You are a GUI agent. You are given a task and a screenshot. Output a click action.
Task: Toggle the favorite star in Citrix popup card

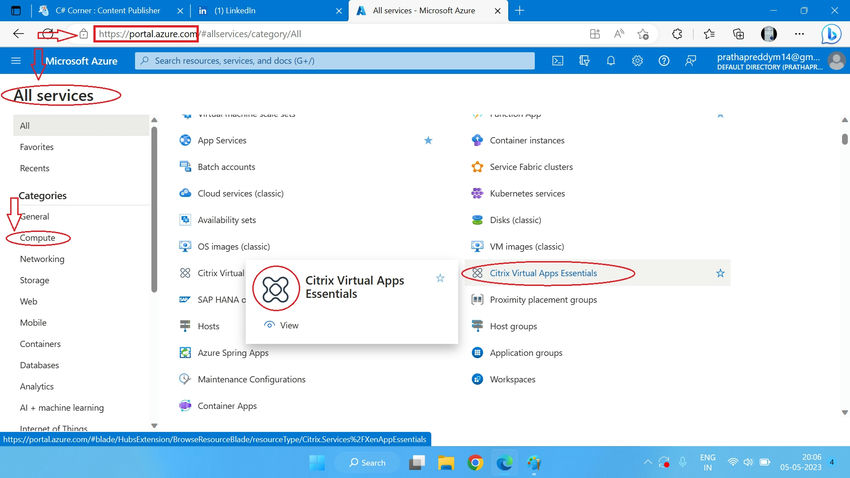(440, 278)
